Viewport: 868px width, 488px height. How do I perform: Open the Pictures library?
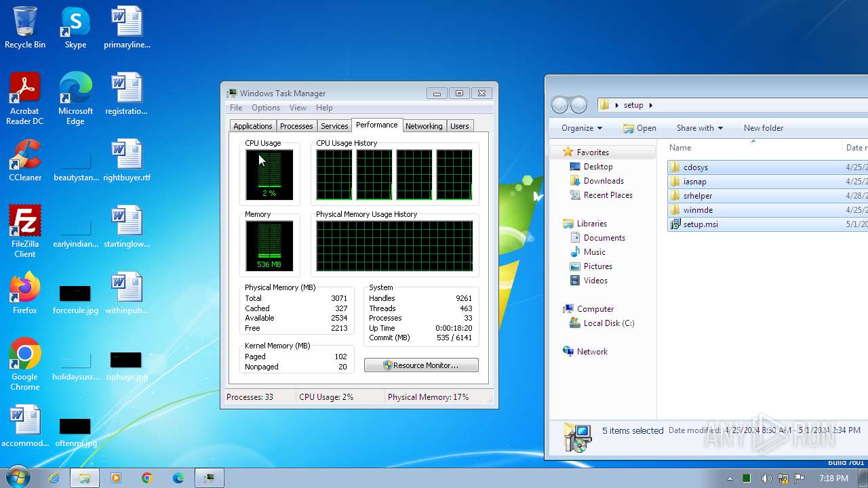pos(598,266)
